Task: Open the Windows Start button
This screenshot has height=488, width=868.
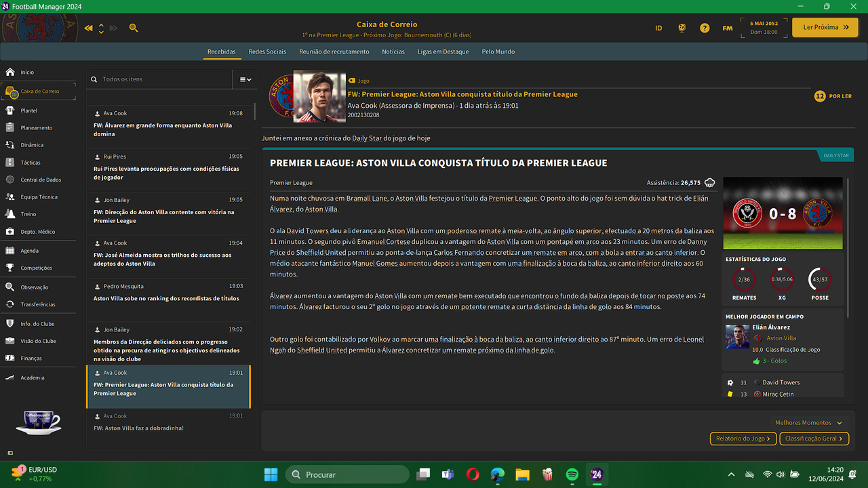Action: [271, 474]
